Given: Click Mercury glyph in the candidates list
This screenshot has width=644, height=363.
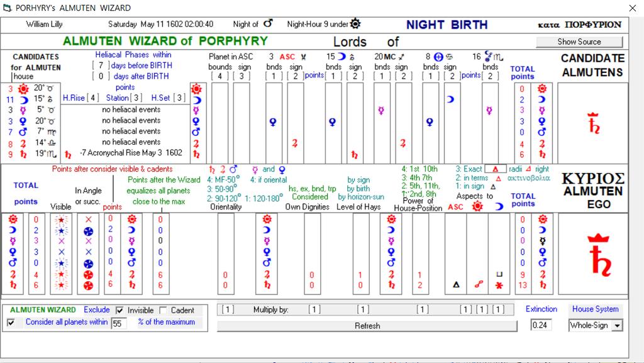Looking at the screenshot, I should (23, 111).
